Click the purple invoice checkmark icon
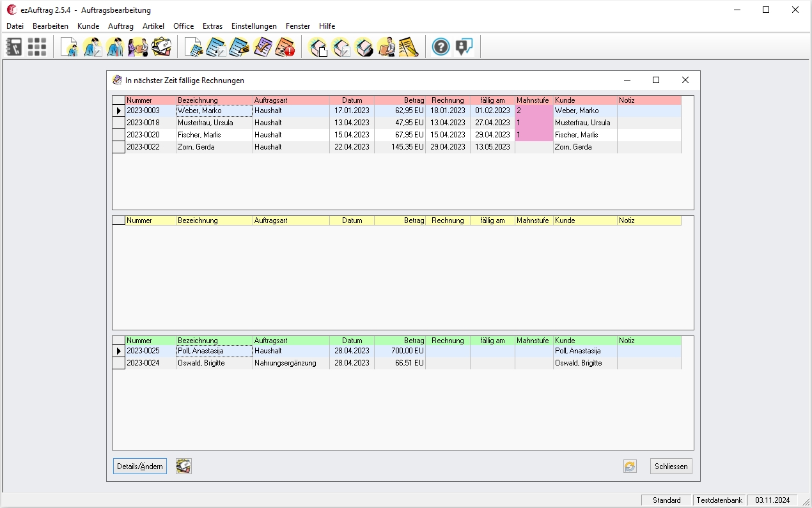Image resolution: width=812 pixels, height=508 pixels. pos(262,47)
